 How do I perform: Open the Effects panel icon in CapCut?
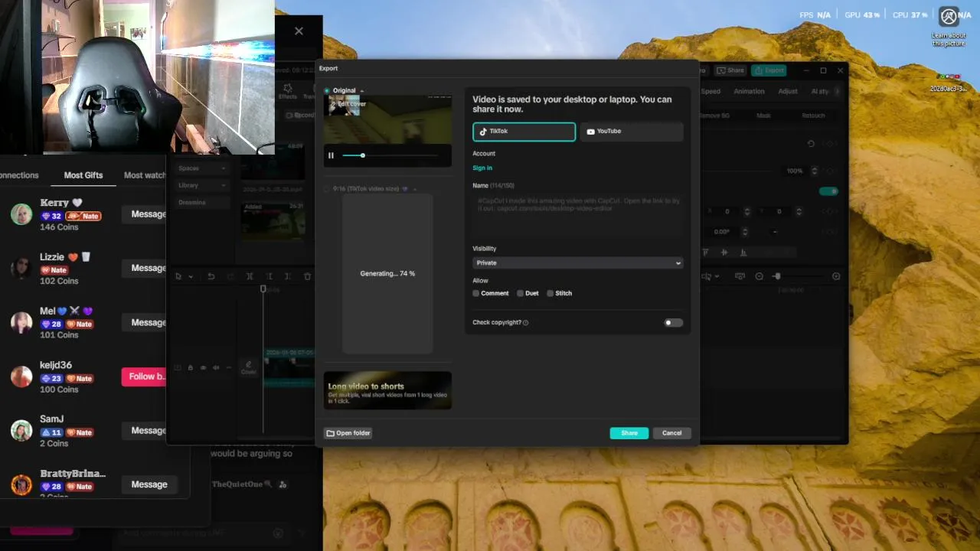288,92
